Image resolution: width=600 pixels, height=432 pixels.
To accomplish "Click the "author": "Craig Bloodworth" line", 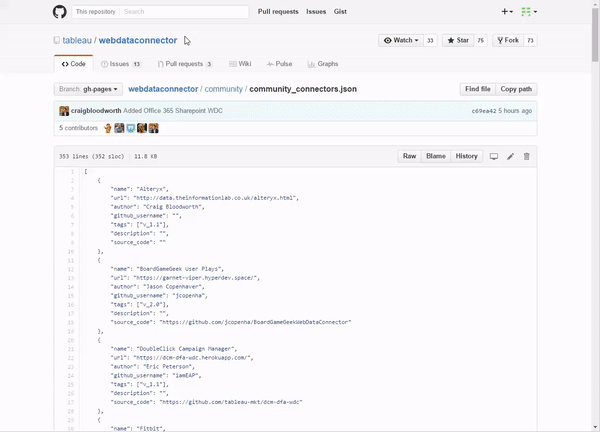I will point(158,207).
